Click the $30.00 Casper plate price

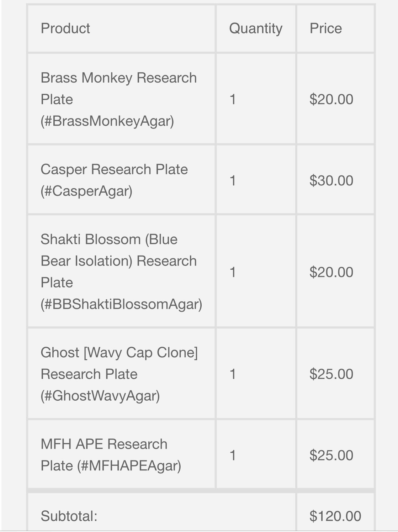(331, 180)
